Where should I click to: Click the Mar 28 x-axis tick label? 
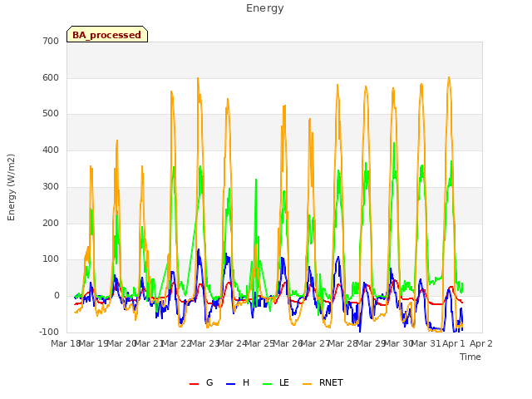click(342, 343)
